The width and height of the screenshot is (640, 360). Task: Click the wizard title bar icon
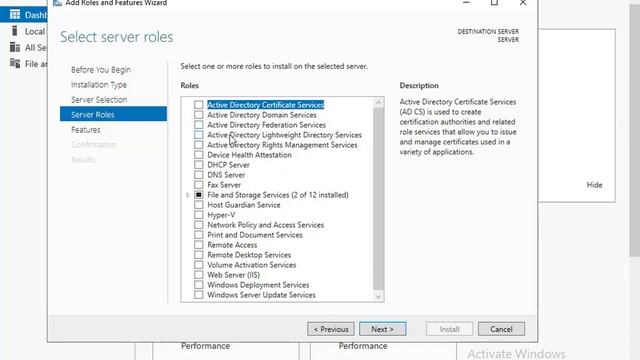pos(58,3)
